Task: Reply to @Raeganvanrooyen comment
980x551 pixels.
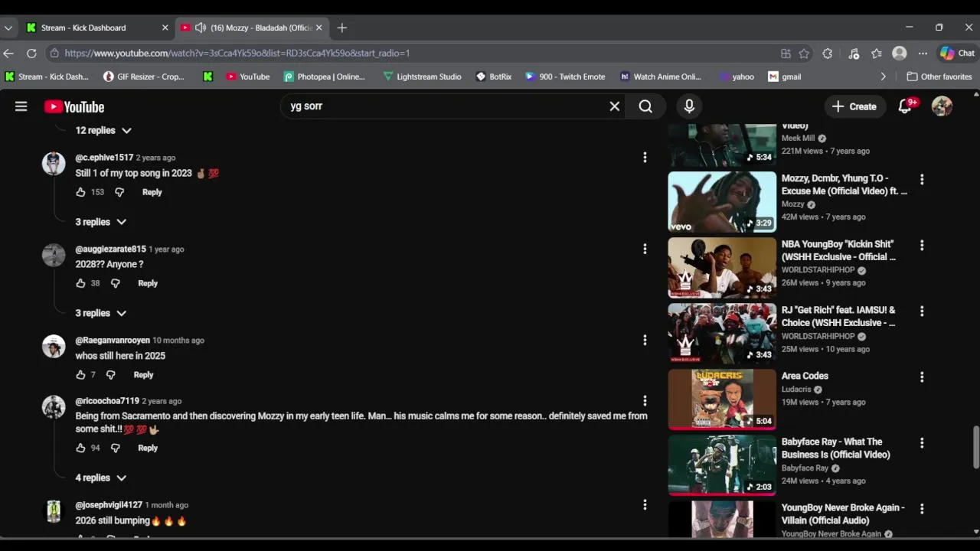Action: pyautogui.click(x=143, y=375)
